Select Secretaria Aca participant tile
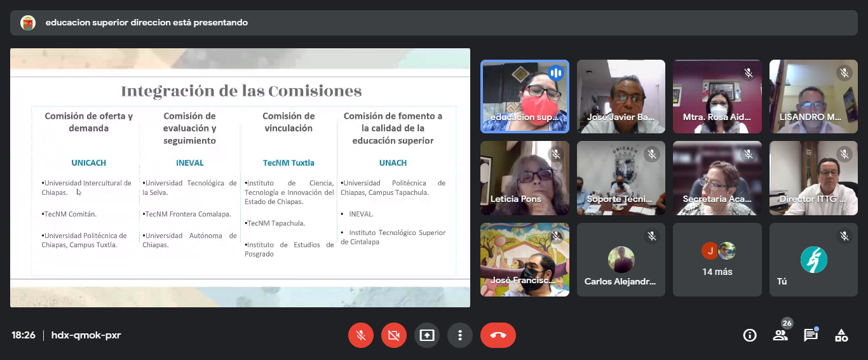Screen dimensions: 868x360 [x=717, y=178]
